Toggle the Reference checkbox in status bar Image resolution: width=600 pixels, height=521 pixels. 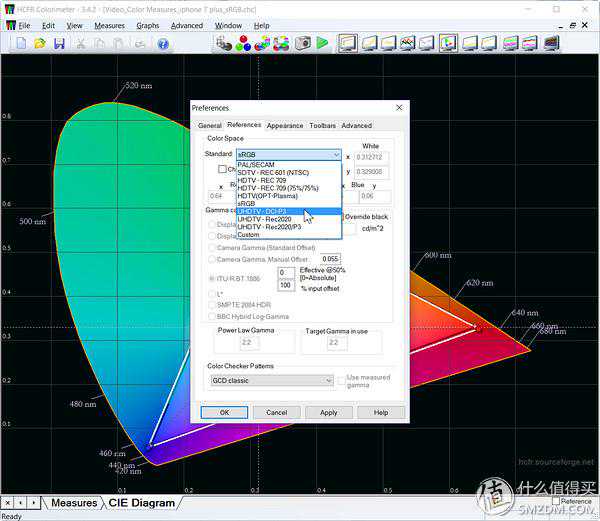click(x=556, y=501)
